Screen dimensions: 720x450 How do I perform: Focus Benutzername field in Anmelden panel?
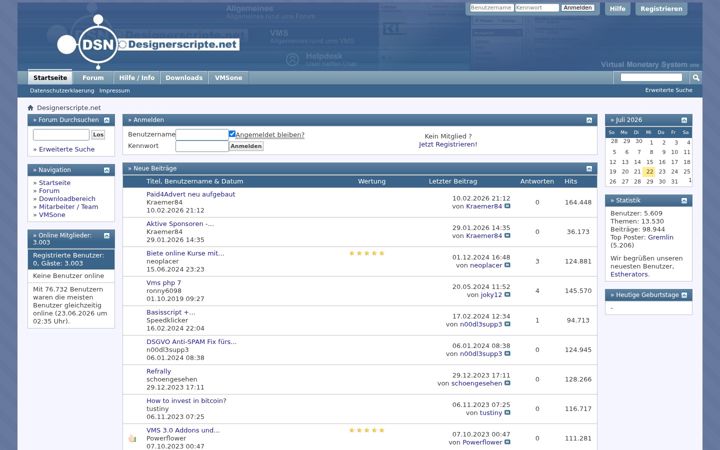pyautogui.click(x=202, y=135)
